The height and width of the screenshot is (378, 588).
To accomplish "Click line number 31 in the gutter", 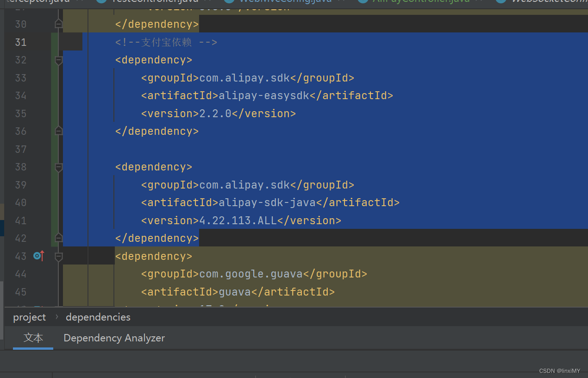I will (x=21, y=42).
